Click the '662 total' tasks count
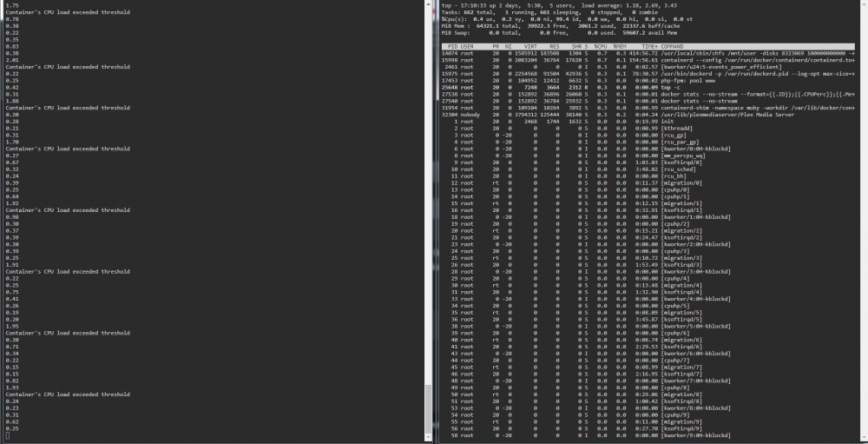 [480, 12]
